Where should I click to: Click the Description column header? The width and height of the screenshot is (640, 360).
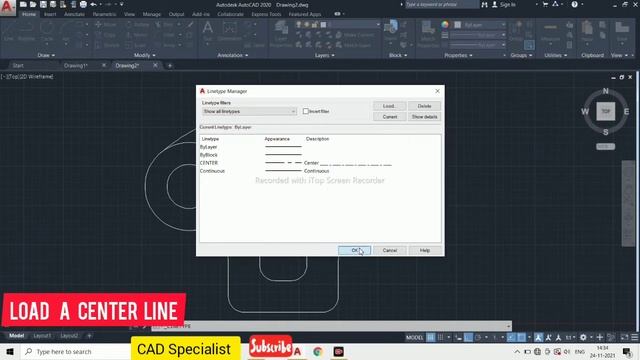point(318,139)
